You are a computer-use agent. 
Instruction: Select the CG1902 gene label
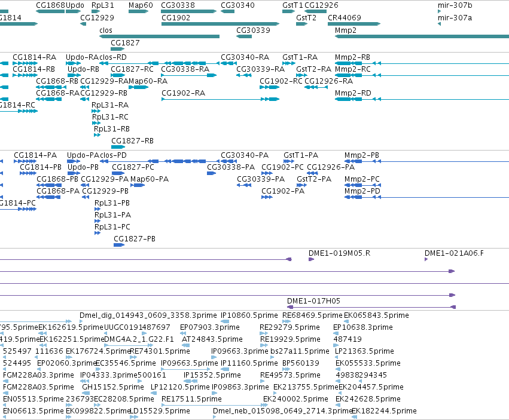(176, 17)
